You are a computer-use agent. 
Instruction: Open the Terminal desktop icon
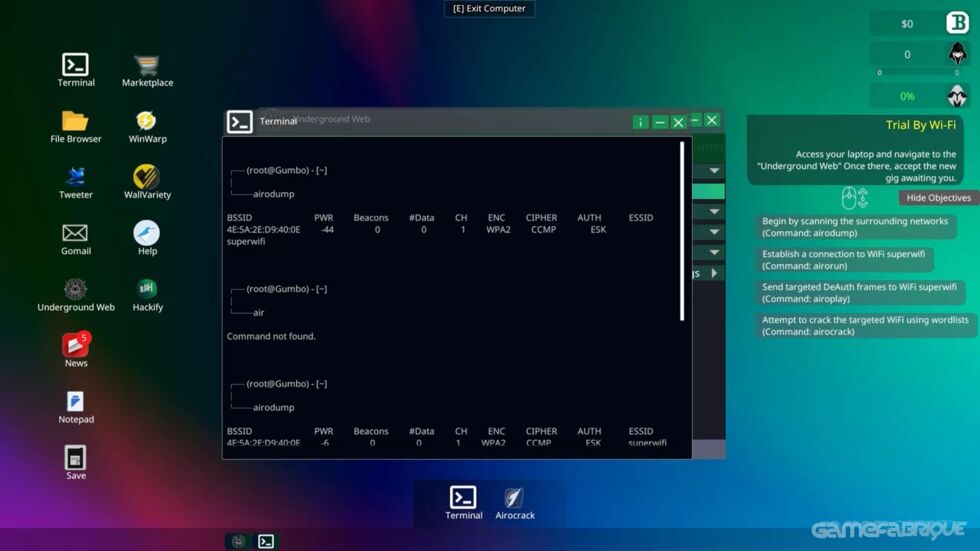coord(75,65)
